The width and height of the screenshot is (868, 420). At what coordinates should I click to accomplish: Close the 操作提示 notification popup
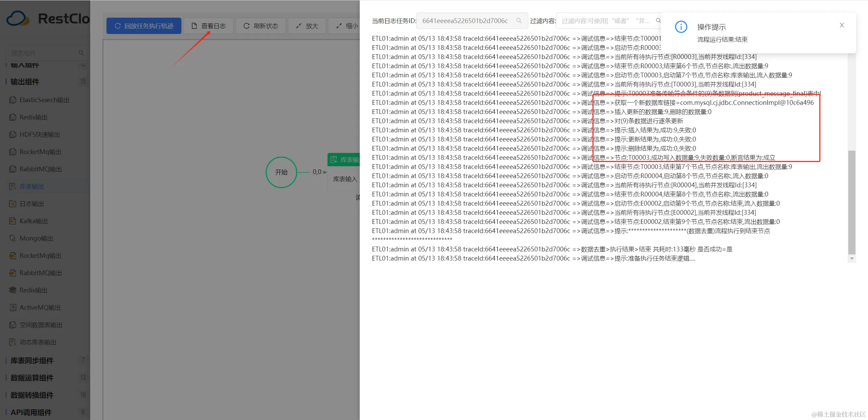(842, 25)
